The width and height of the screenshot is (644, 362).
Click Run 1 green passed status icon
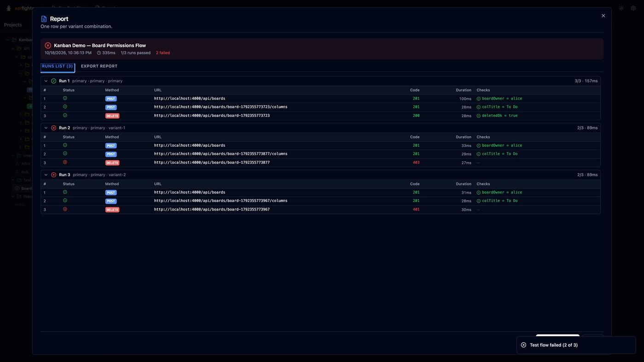click(x=53, y=81)
